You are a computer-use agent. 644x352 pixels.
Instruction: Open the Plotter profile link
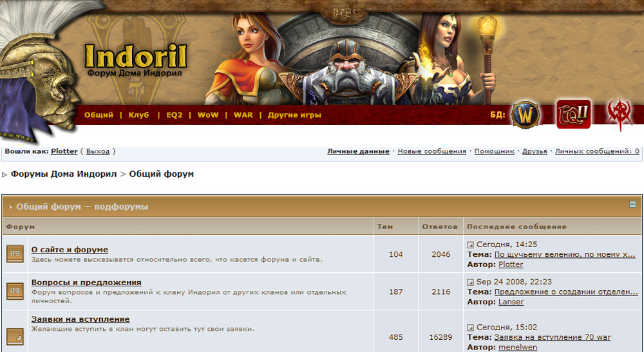pyautogui.click(x=64, y=151)
